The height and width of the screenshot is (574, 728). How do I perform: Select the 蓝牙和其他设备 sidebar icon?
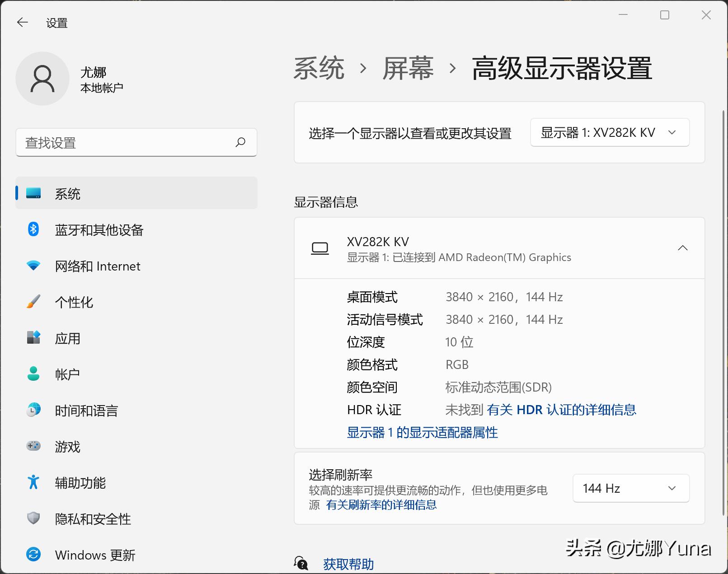33,229
